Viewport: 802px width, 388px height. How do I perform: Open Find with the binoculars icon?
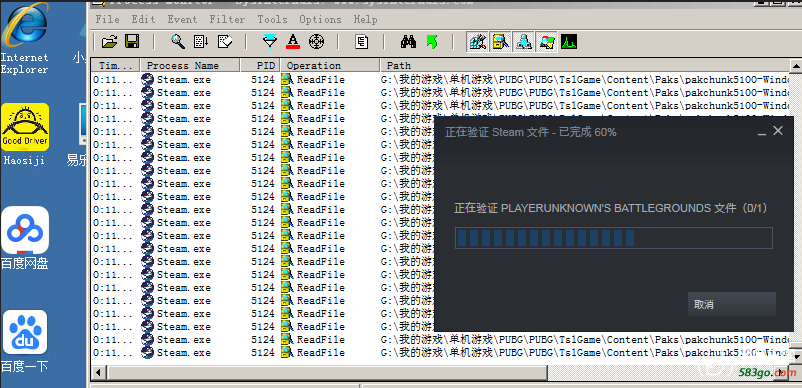408,42
